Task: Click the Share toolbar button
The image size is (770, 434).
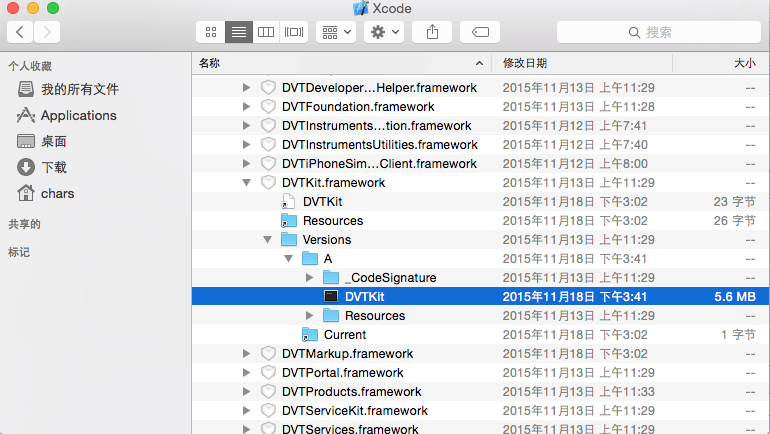Action: pyautogui.click(x=432, y=32)
